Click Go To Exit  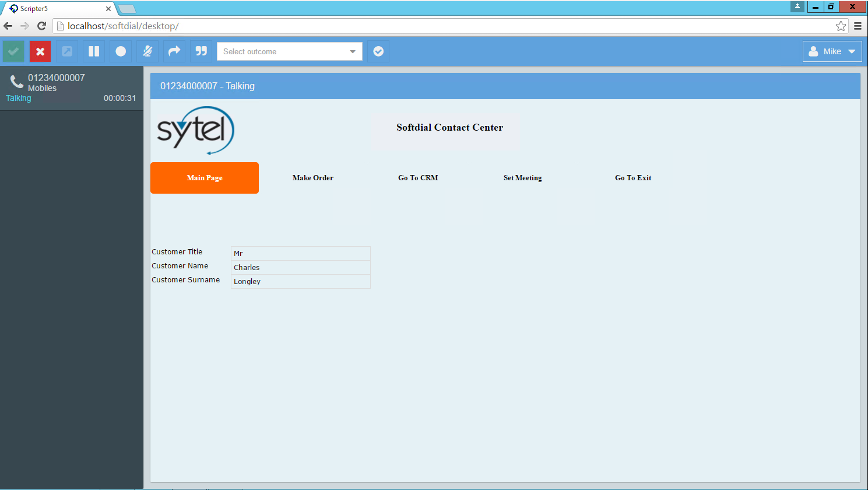click(633, 178)
